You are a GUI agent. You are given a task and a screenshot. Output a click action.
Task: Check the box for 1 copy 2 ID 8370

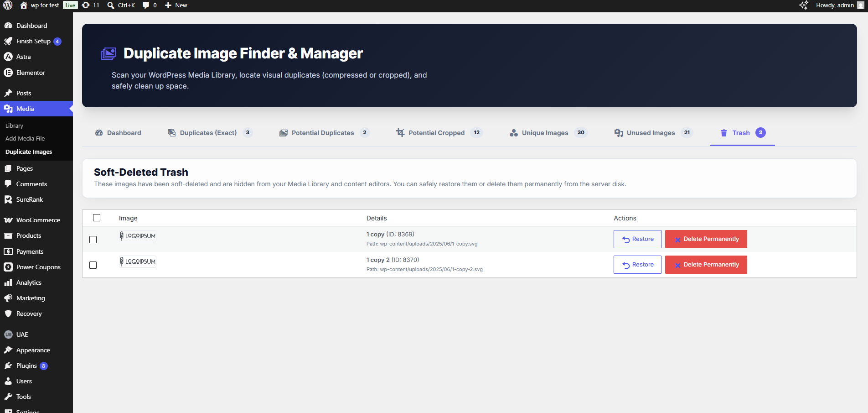(93, 265)
